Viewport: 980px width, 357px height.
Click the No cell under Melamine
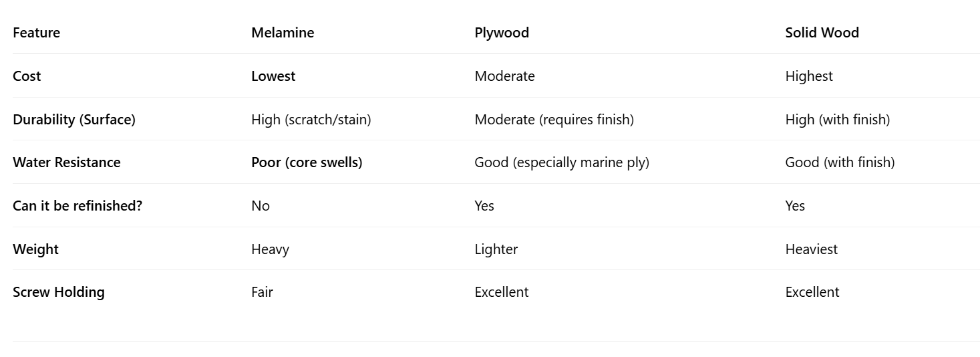pyautogui.click(x=261, y=206)
